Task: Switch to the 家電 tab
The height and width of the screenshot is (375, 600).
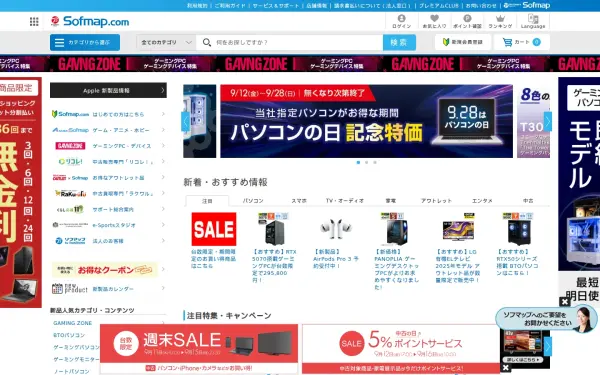Action: point(390,201)
